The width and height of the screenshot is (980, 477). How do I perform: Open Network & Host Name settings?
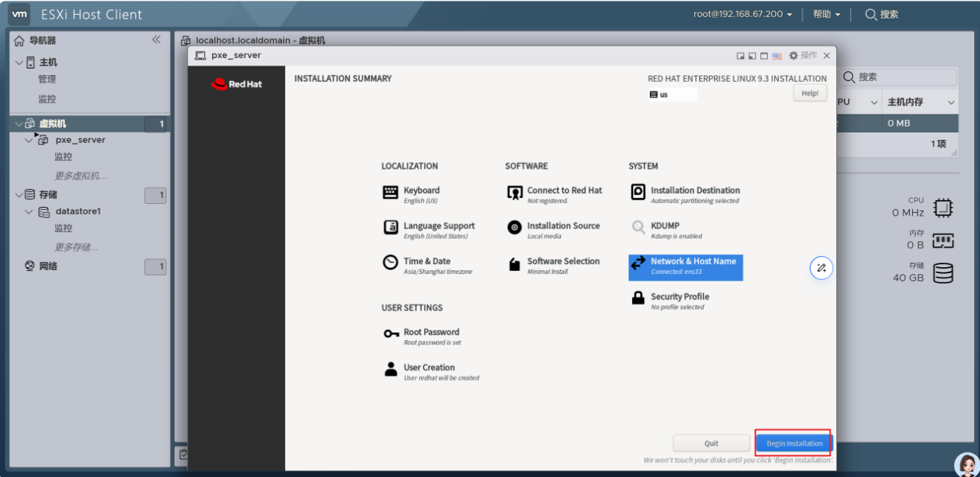pos(685,266)
